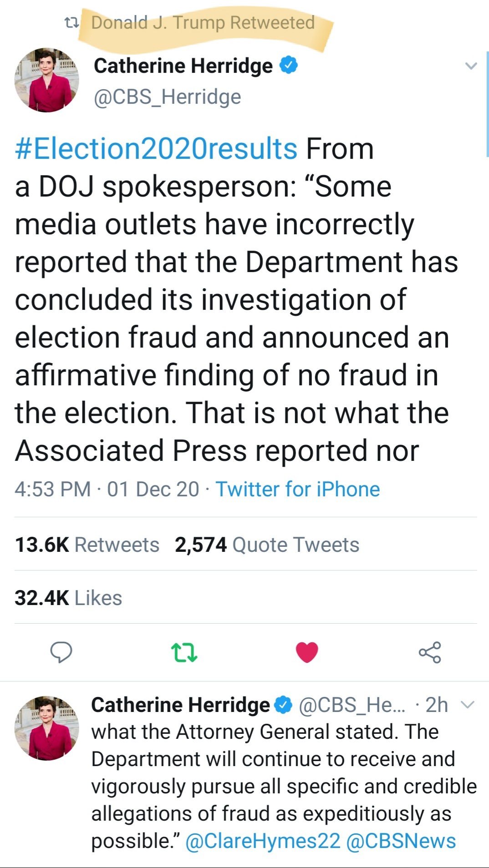Tap the @CBS_Herridge handle under the name
The image size is (489, 868).
[x=168, y=97]
